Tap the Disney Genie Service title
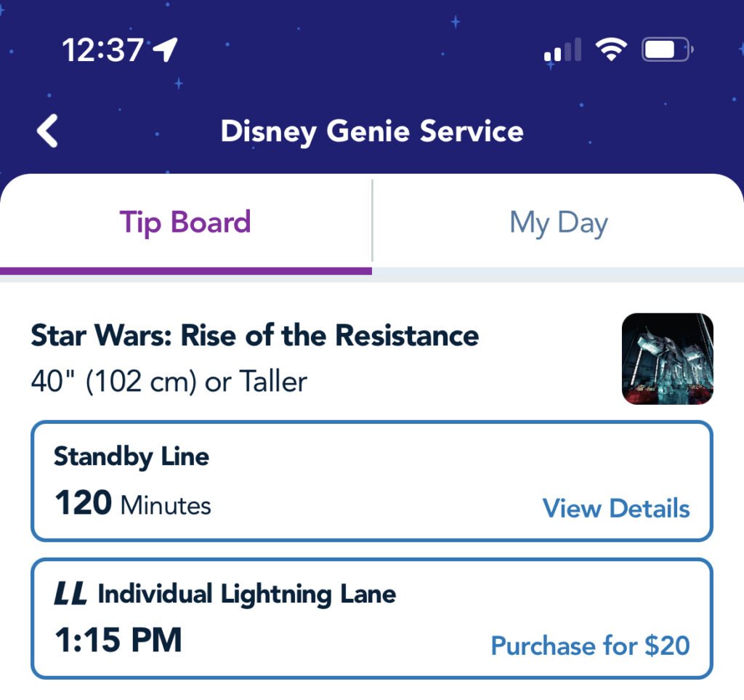744x700 pixels. 372,132
